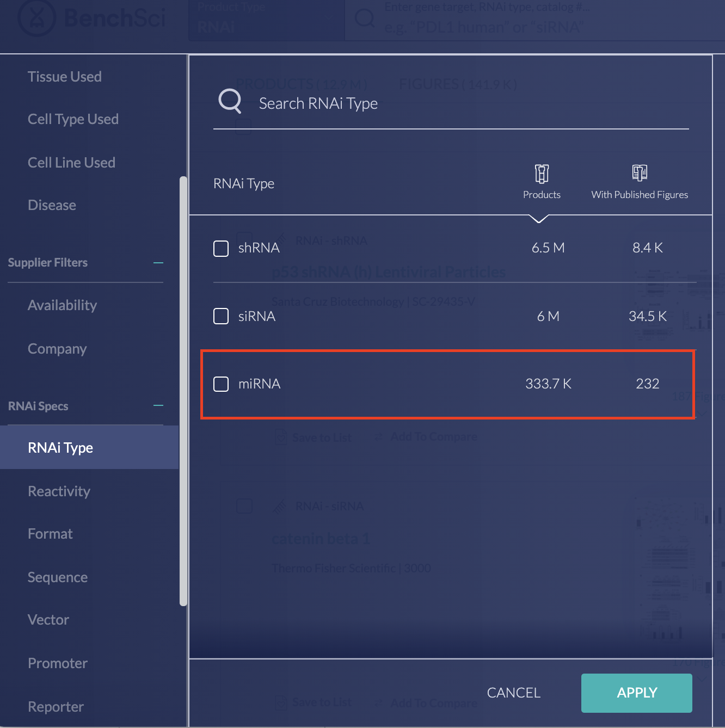Click the shRNA label
The width and height of the screenshot is (725, 728).
pyautogui.click(x=259, y=248)
